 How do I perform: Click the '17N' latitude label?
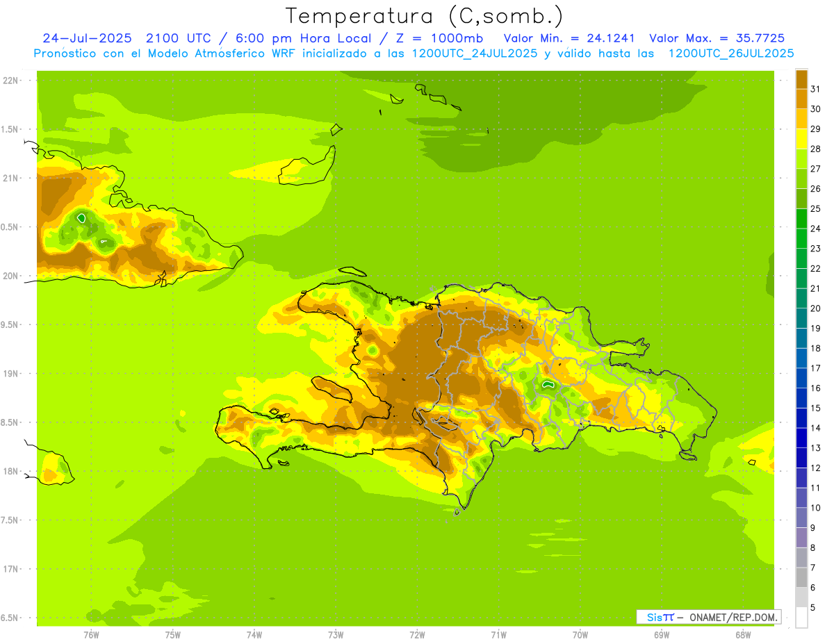(x=10, y=569)
